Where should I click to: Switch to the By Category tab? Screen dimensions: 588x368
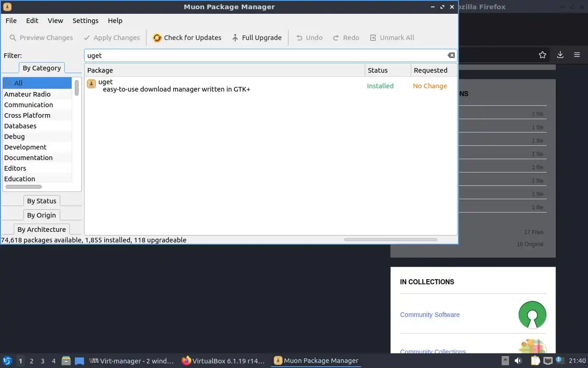(x=42, y=68)
